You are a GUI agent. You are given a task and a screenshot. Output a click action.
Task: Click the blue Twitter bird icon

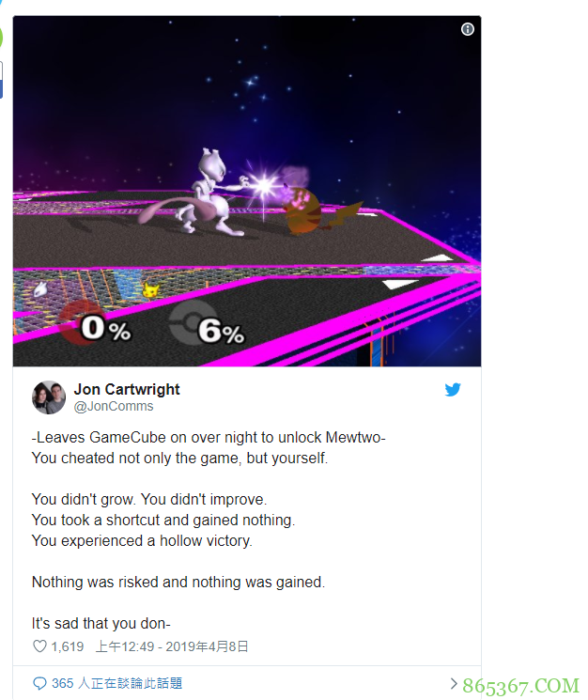(453, 389)
